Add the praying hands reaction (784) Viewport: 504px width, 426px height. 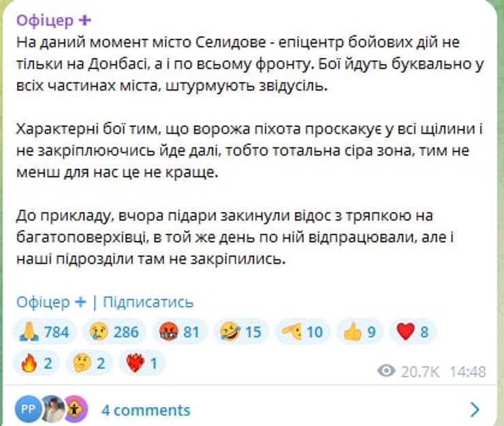pos(46,332)
